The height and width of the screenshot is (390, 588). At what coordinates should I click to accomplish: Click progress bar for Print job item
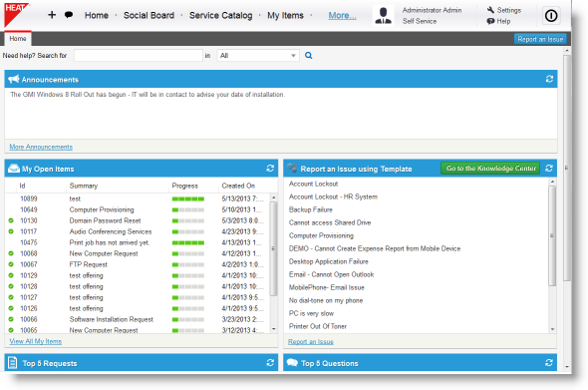[188, 242]
